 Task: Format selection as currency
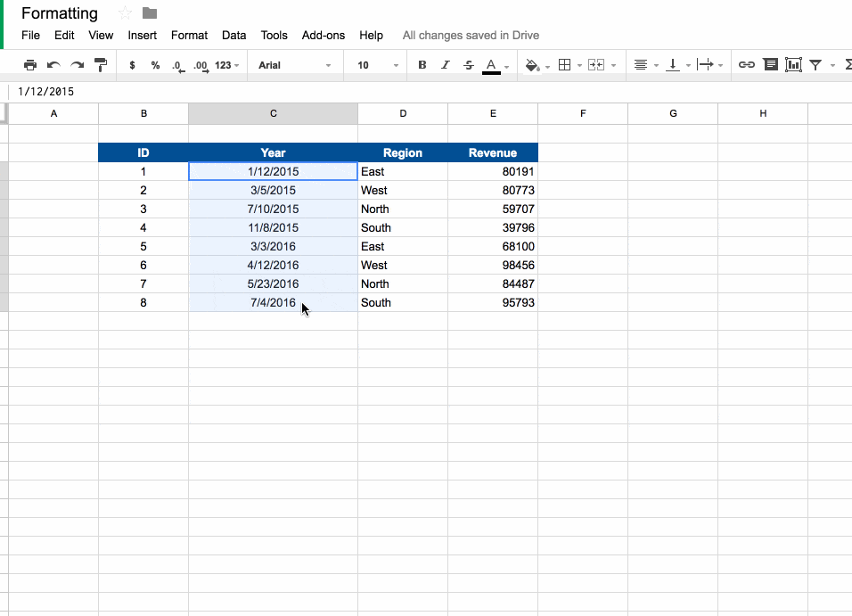click(131, 64)
